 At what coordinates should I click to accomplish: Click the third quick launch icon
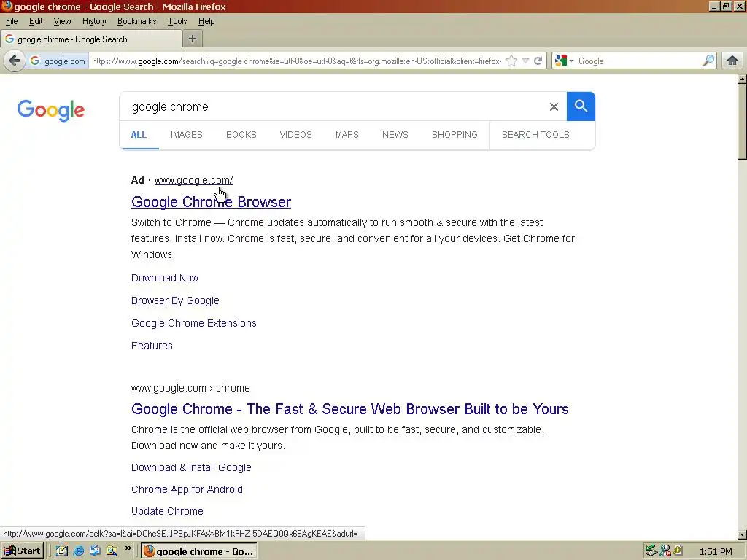(x=96, y=551)
